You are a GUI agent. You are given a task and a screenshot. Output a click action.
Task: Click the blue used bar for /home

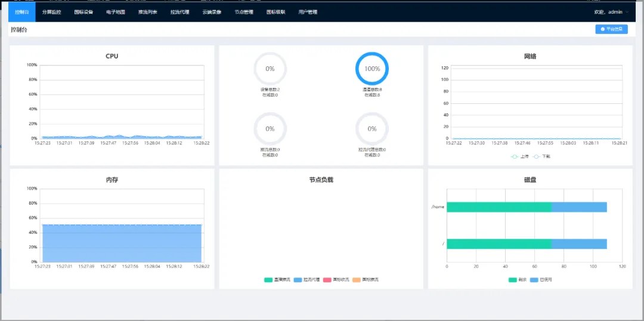(x=579, y=207)
